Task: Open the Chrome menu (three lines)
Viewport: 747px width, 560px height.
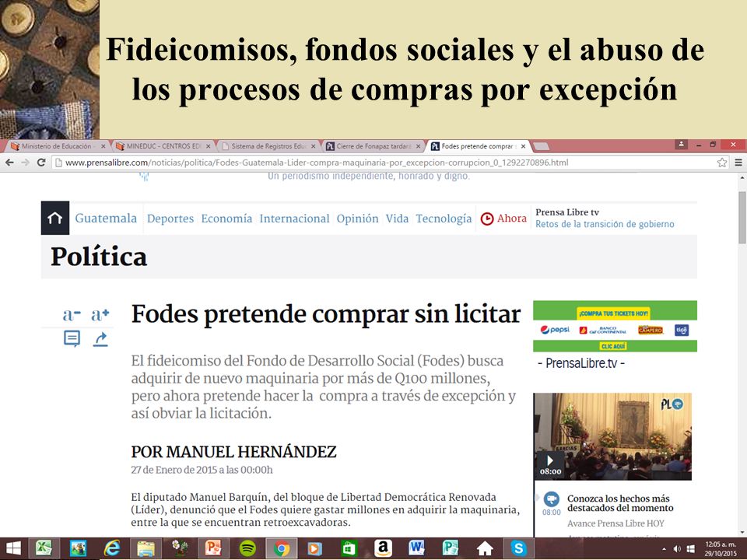Action: [x=738, y=163]
